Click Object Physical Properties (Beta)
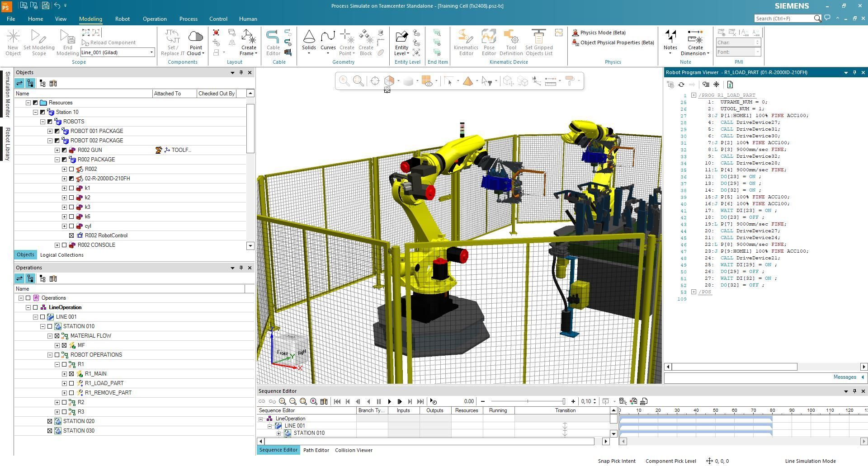This screenshot has width=868, height=466. 613,42
